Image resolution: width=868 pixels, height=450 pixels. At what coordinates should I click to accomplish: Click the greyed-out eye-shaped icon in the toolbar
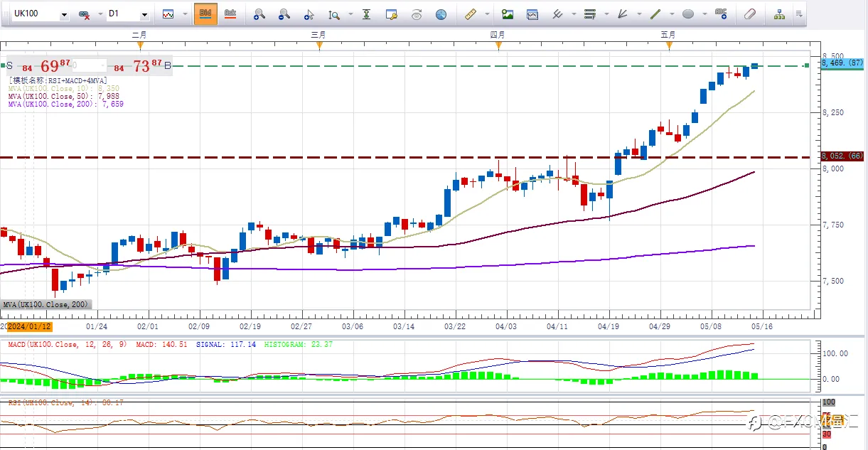pyautogui.click(x=417, y=14)
